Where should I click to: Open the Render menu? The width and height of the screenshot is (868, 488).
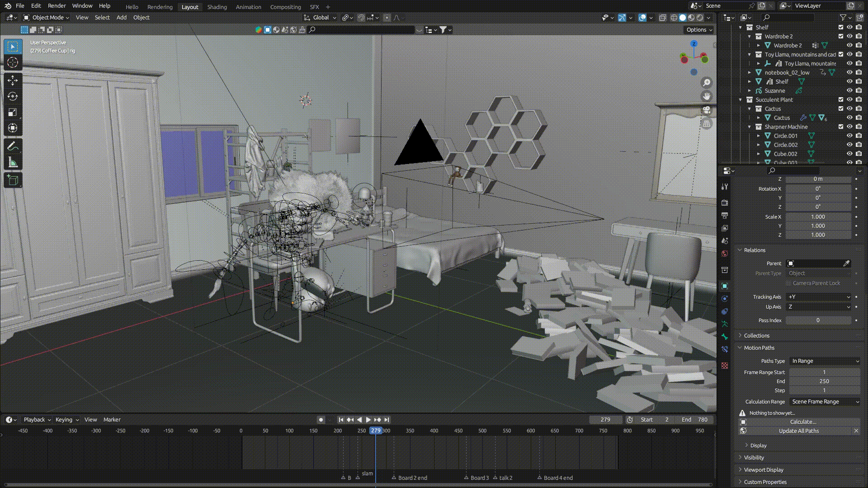(x=57, y=5)
